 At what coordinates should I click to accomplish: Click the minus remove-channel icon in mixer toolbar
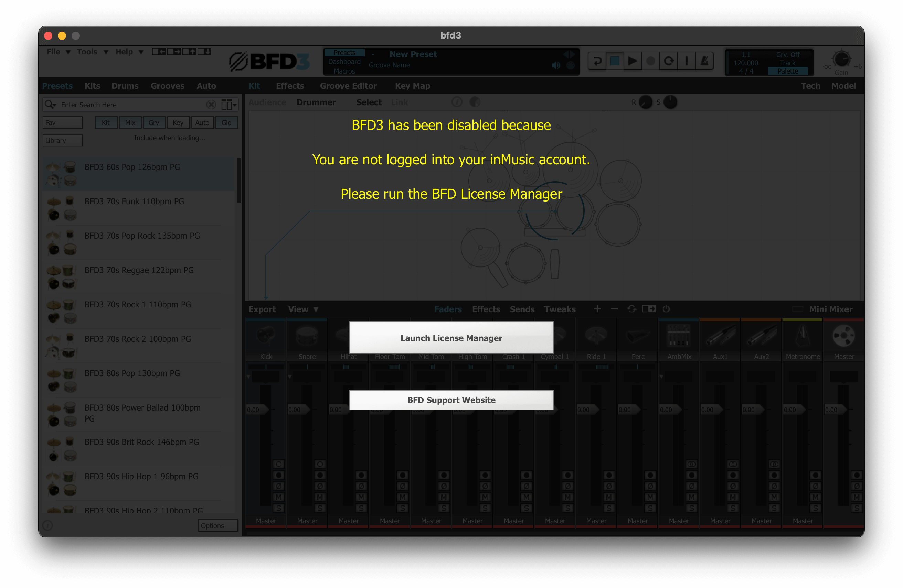click(x=615, y=309)
